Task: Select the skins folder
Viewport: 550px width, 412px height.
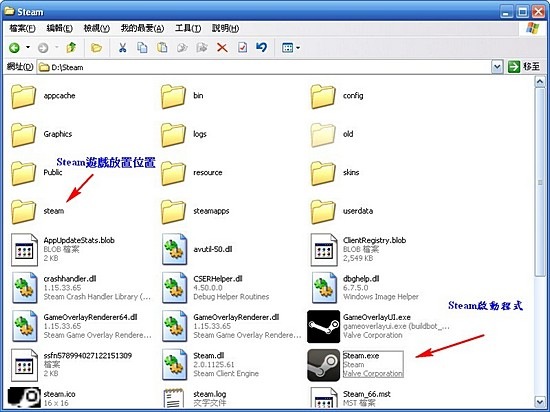Action: [x=335, y=173]
